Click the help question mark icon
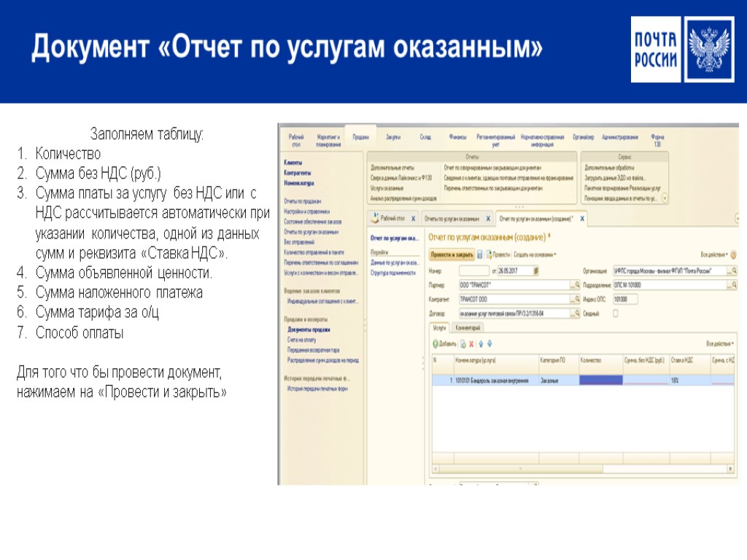Screen dimensions: 747x560 click(x=734, y=254)
